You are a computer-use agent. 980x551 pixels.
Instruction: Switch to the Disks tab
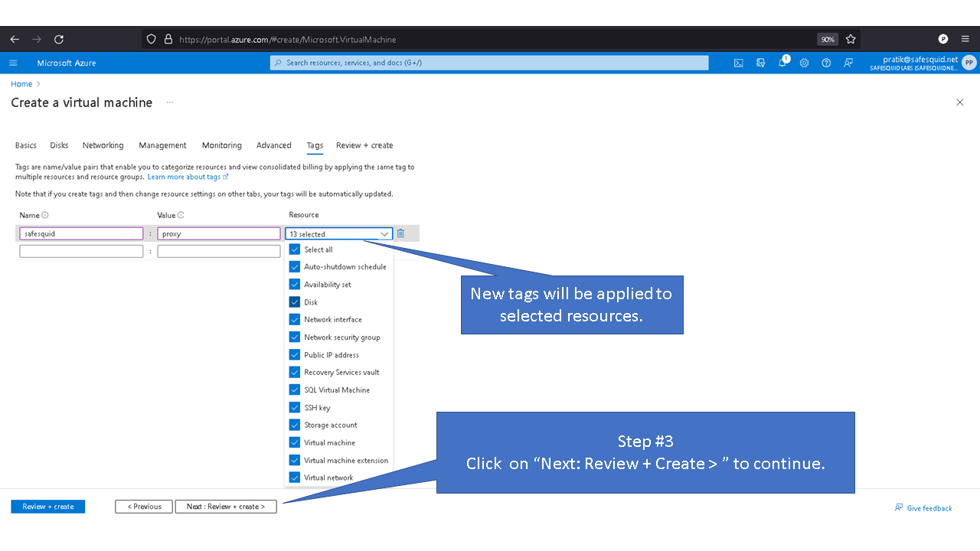60,145
